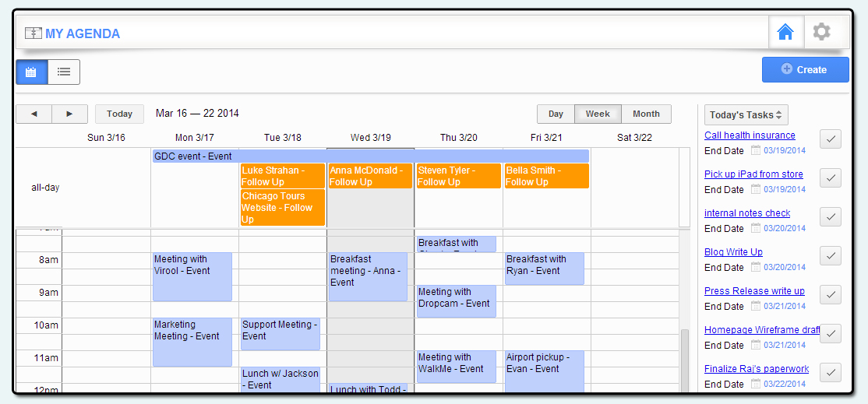Go to previous week arrow
The image size is (868, 404).
pyautogui.click(x=34, y=114)
